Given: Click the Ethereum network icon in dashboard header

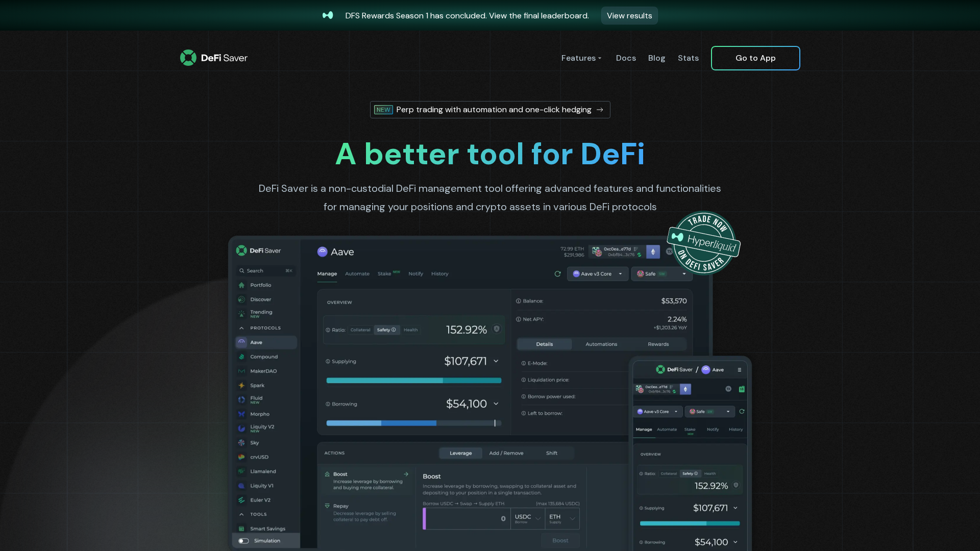Looking at the screenshot, I should click(x=653, y=252).
